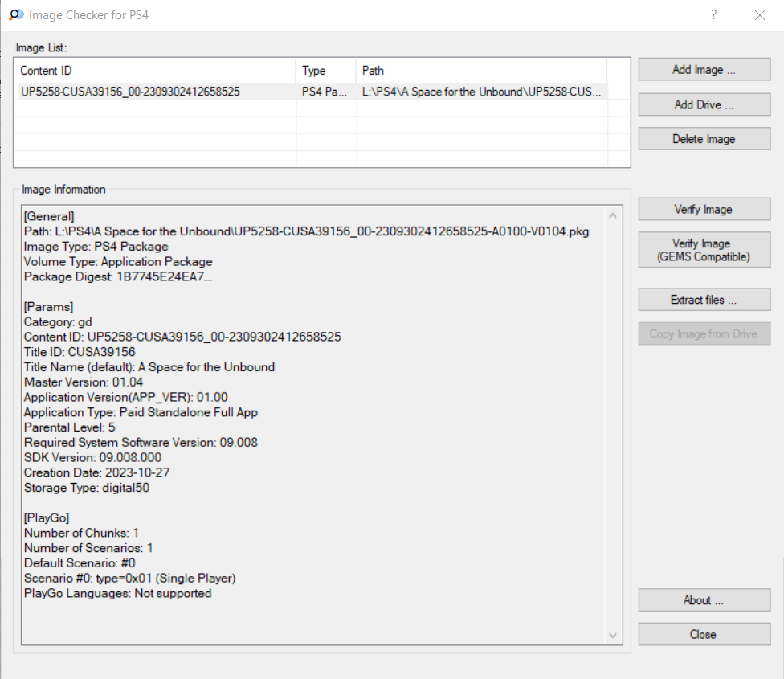Click 'Default Scenario: #0' line

[80, 563]
